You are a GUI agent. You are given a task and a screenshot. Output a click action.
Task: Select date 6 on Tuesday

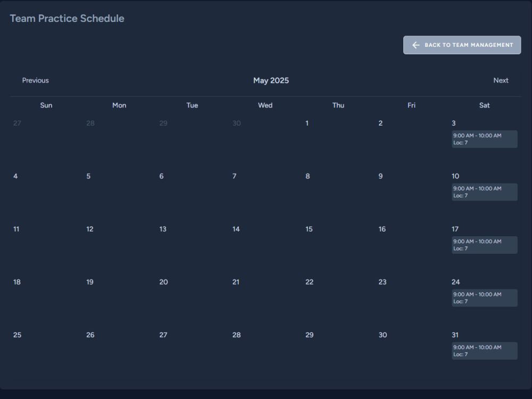pos(162,176)
